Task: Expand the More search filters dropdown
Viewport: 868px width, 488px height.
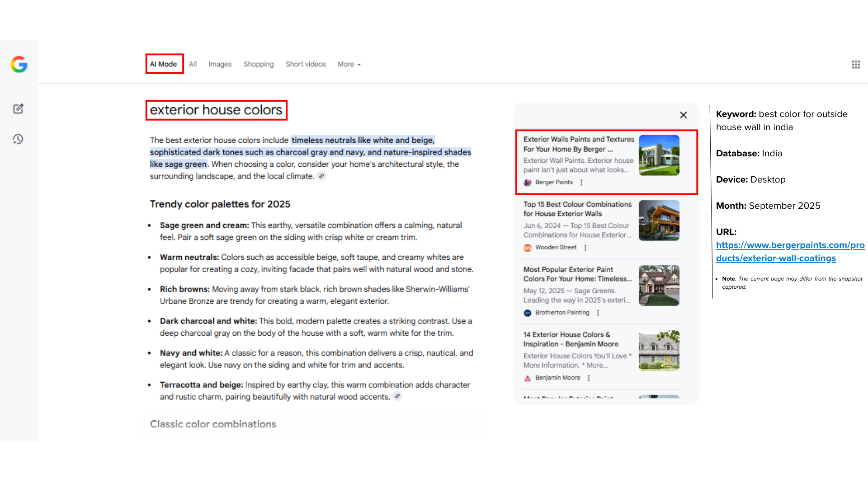Action: 349,64
